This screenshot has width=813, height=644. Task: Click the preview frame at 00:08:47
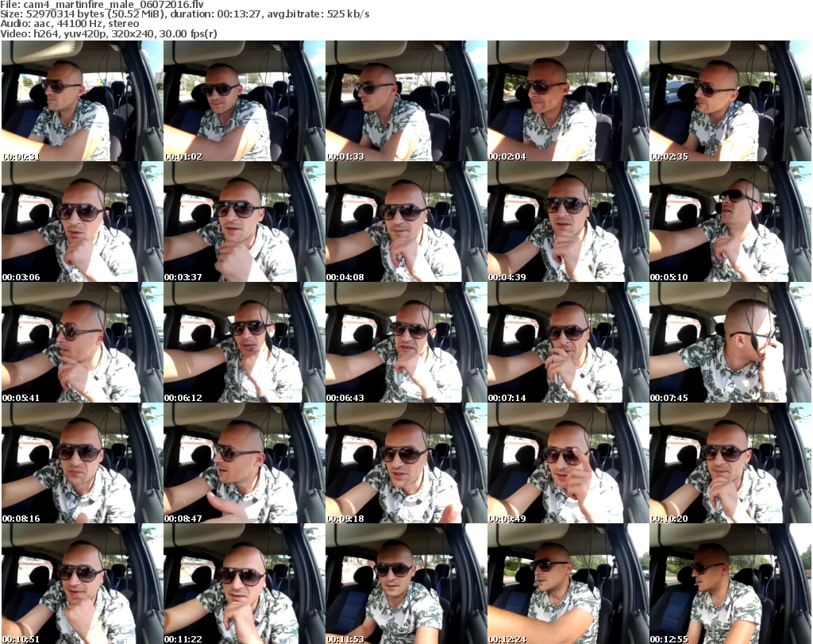pyautogui.click(x=245, y=463)
